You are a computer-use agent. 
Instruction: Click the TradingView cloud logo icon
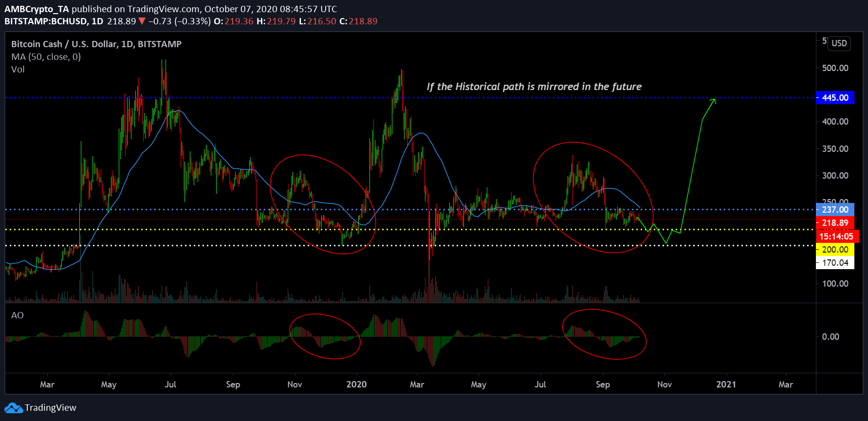[x=14, y=408]
